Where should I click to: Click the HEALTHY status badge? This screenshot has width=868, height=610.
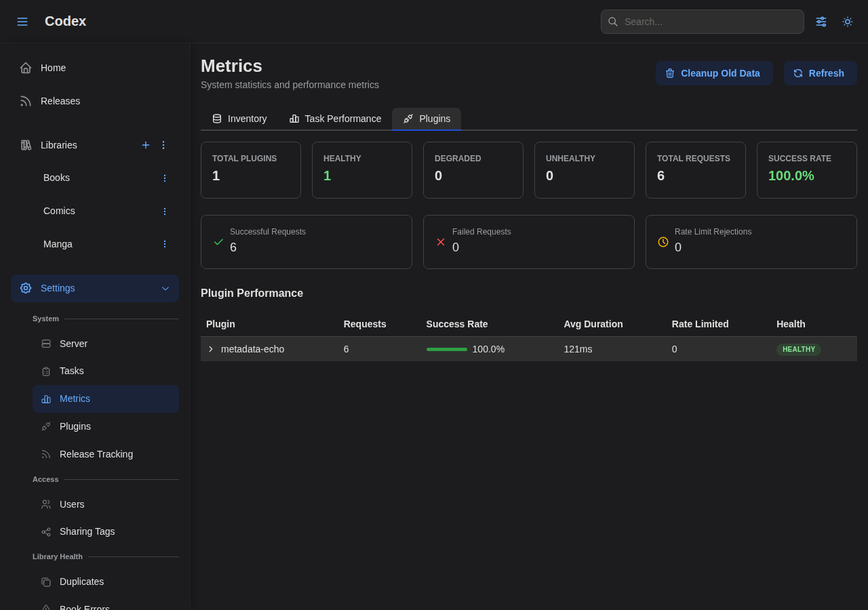pos(799,350)
